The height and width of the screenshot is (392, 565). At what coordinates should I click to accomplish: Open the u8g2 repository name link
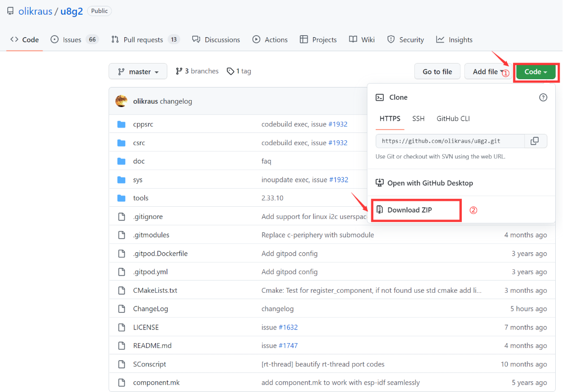pos(71,11)
